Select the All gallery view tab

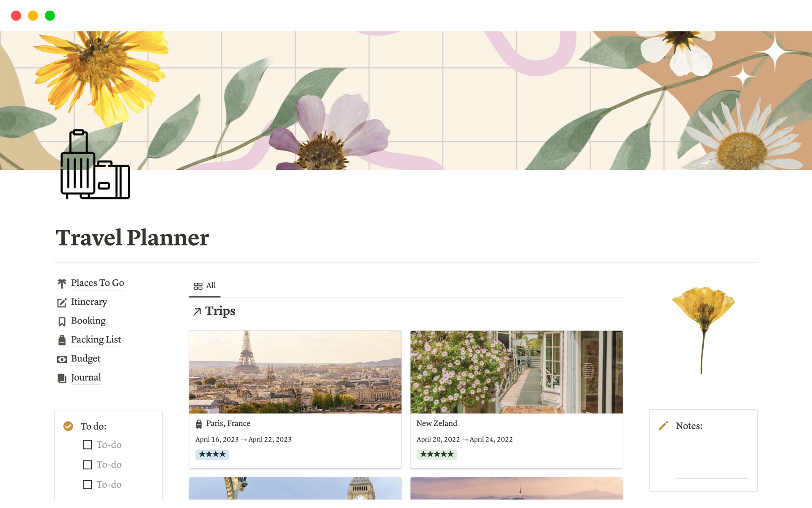tap(205, 286)
